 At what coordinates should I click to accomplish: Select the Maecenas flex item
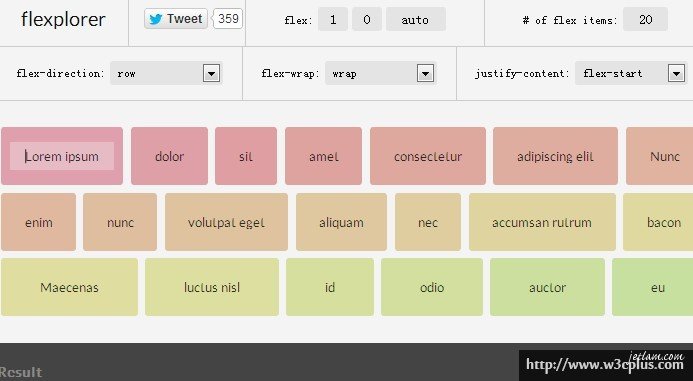click(69, 287)
